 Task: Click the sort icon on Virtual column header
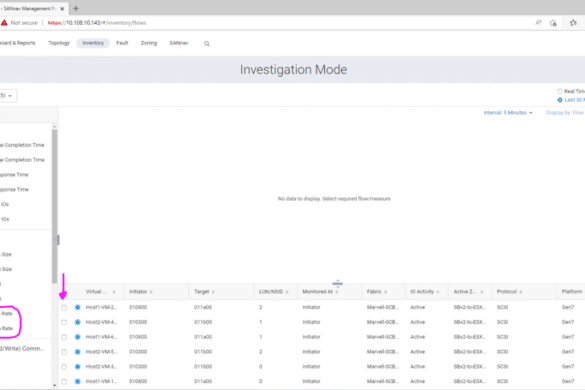pos(114,292)
